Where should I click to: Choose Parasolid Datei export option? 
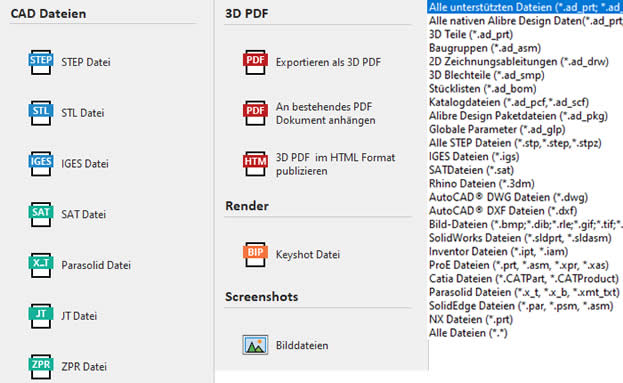tap(96, 265)
